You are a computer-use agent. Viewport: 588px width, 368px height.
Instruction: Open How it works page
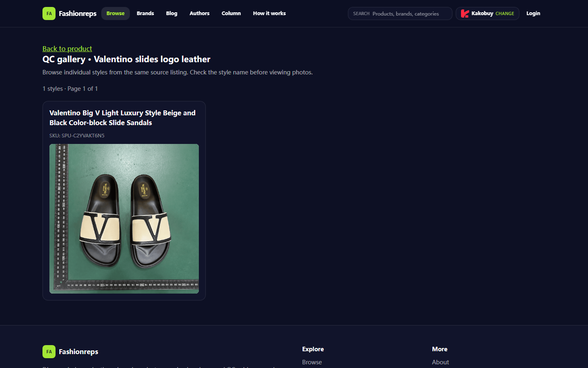click(x=269, y=13)
